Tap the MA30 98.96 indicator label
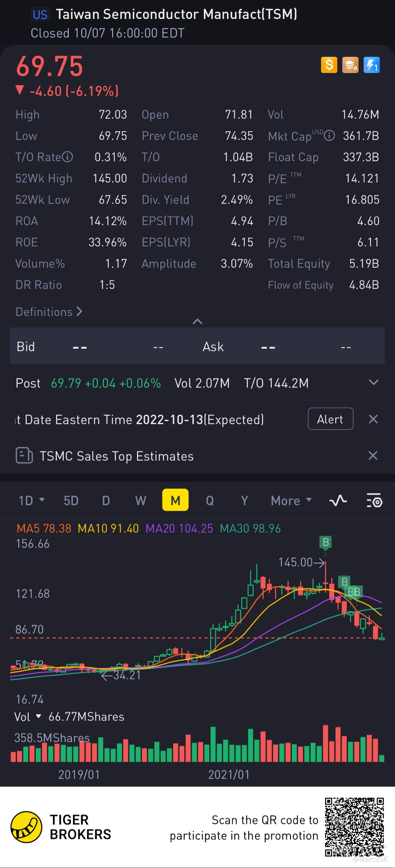 pos(250,528)
